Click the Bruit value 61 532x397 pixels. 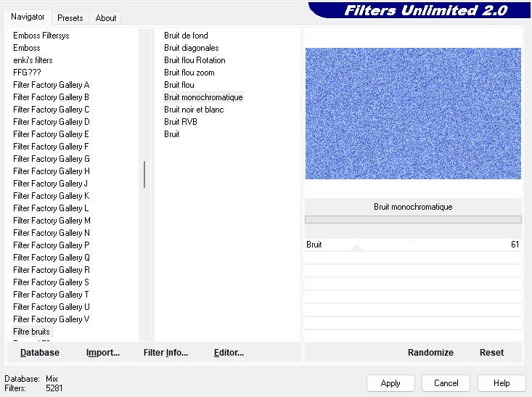(515, 245)
